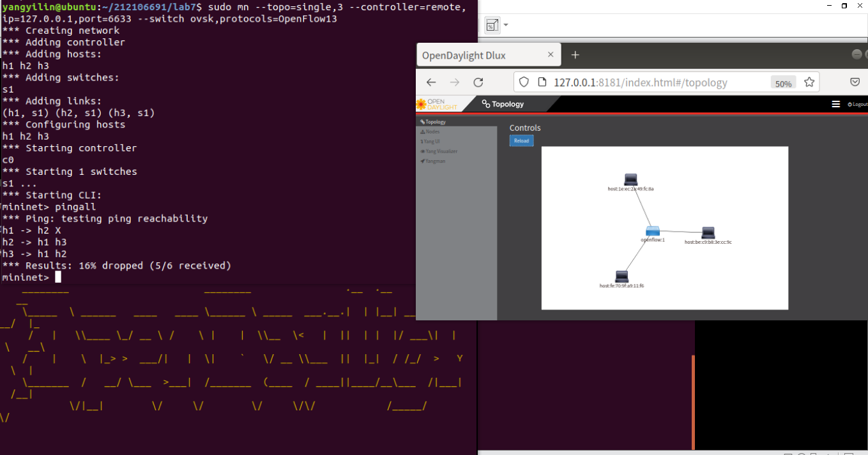Click the shield tracking protection icon
Viewport: 868px width, 455px height.
pyautogui.click(x=524, y=82)
